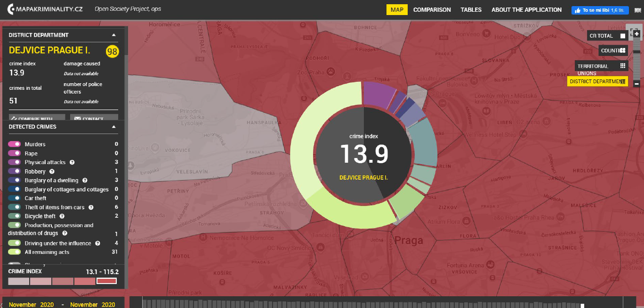Click the 13.1 - 115.2 range label

pyautogui.click(x=102, y=272)
